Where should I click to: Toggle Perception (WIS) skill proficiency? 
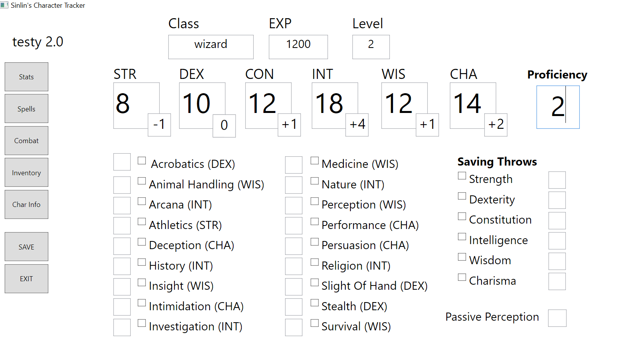tap(315, 201)
